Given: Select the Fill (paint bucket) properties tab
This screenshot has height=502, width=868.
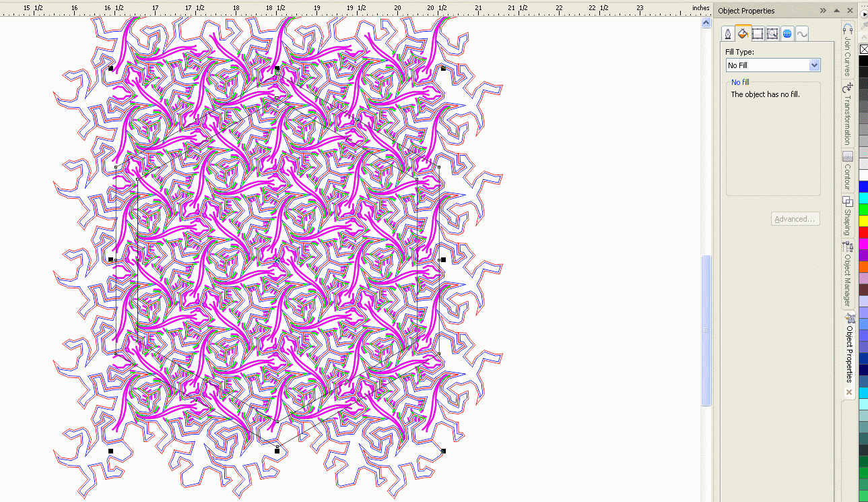Looking at the screenshot, I should pos(743,33).
